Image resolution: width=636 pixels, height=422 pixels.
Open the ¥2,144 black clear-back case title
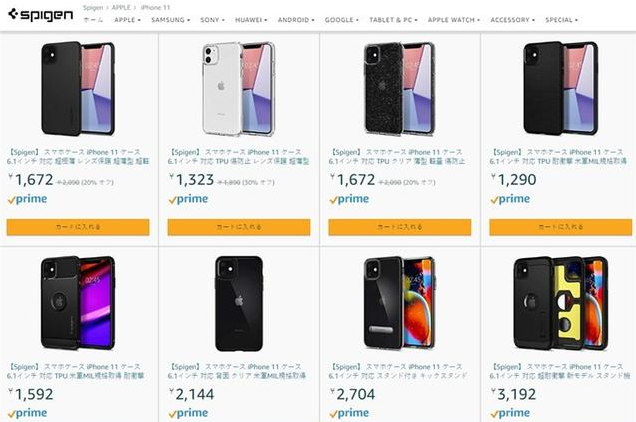pyautogui.click(x=237, y=371)
